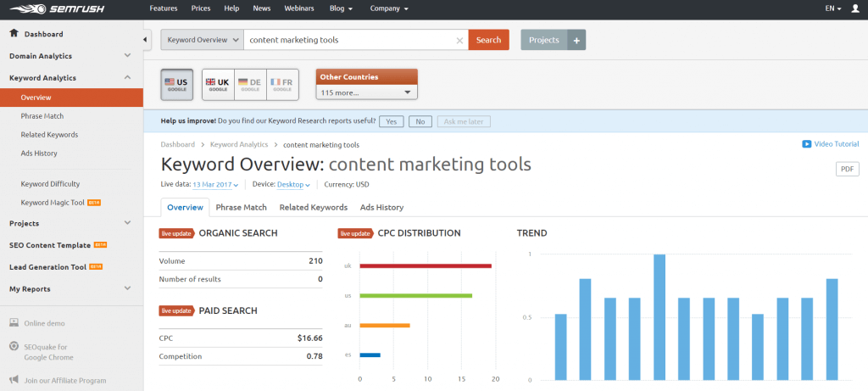The width and height of the screenshot is (868, 391).
Task: Open Prices in top menu
Action: click(x=200, y=8)
